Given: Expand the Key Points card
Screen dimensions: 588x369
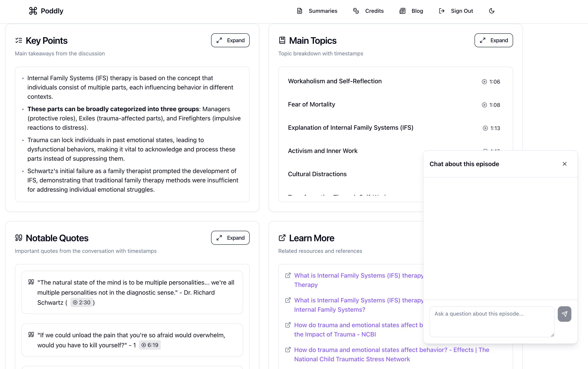Looking at the screenshot, I should click(x=230, y=40).
